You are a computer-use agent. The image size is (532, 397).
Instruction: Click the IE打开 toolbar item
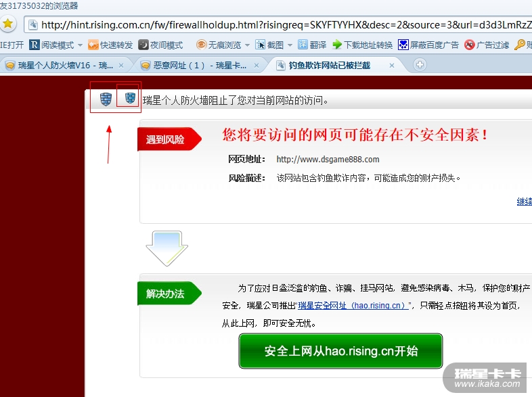12,45
